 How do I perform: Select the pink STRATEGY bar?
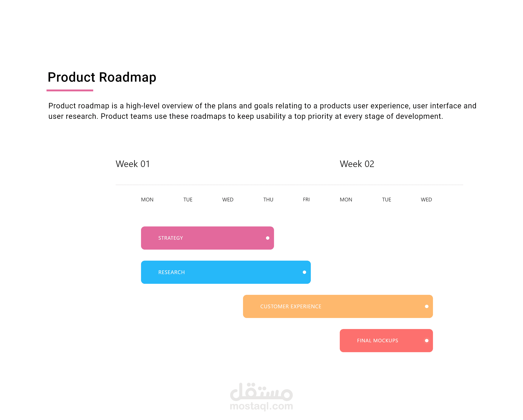[x=207, y=238]
